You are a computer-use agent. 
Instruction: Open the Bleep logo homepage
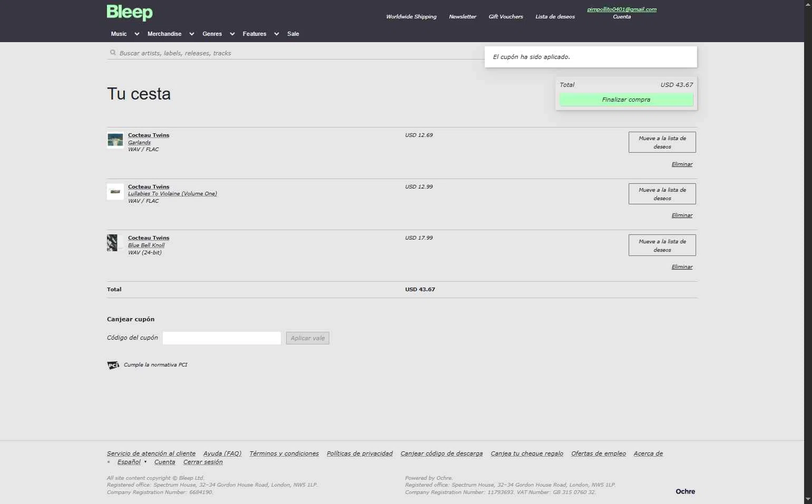[130, 13]
